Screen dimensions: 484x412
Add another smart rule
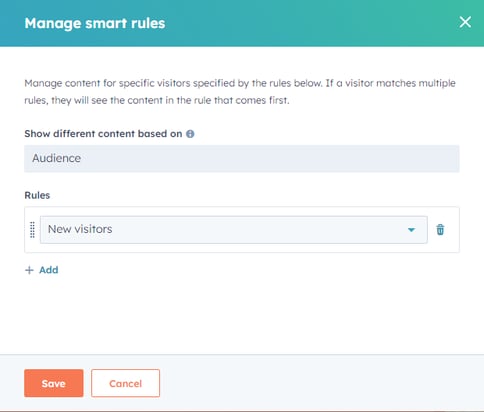(x=42, y=270)
